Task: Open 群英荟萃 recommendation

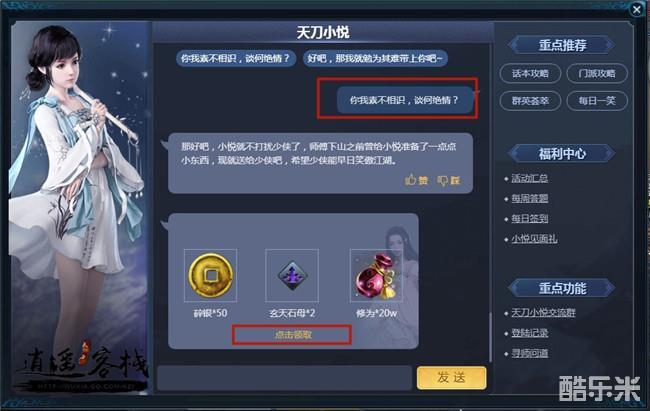Action: click(x=530, y=101)
